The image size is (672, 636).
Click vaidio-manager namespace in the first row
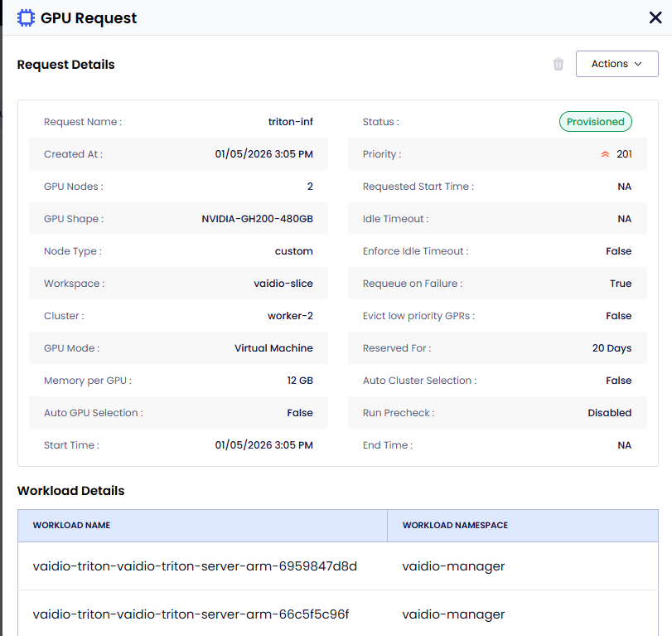click(x=453, y=566)
